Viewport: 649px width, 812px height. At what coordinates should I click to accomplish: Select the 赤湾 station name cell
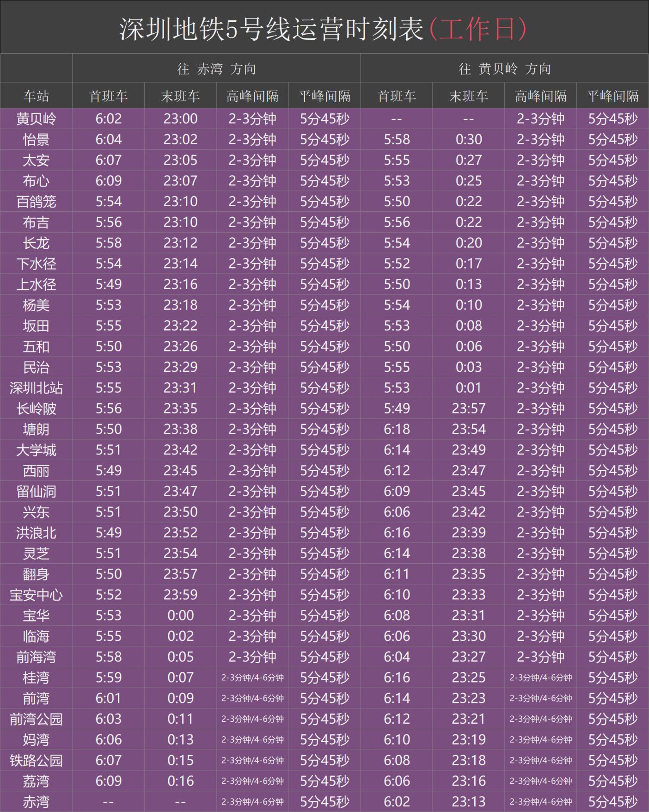(x=36, y=802)
